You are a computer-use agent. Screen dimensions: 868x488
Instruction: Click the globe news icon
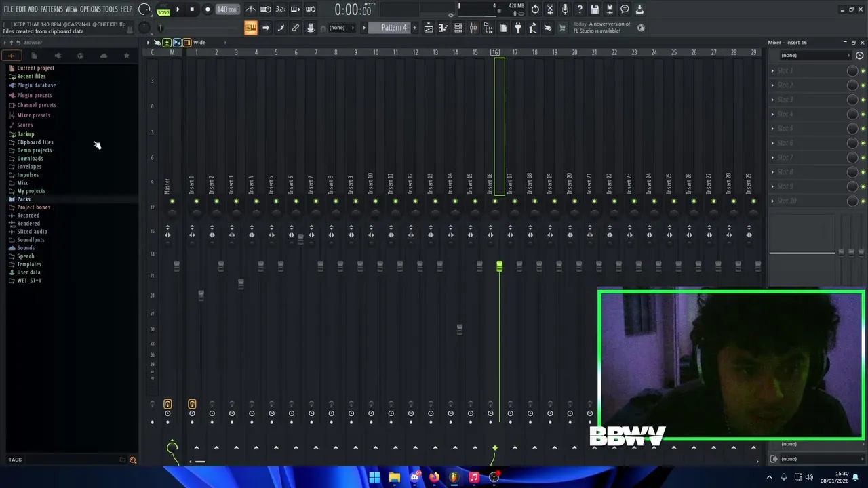tap(641, 28)
